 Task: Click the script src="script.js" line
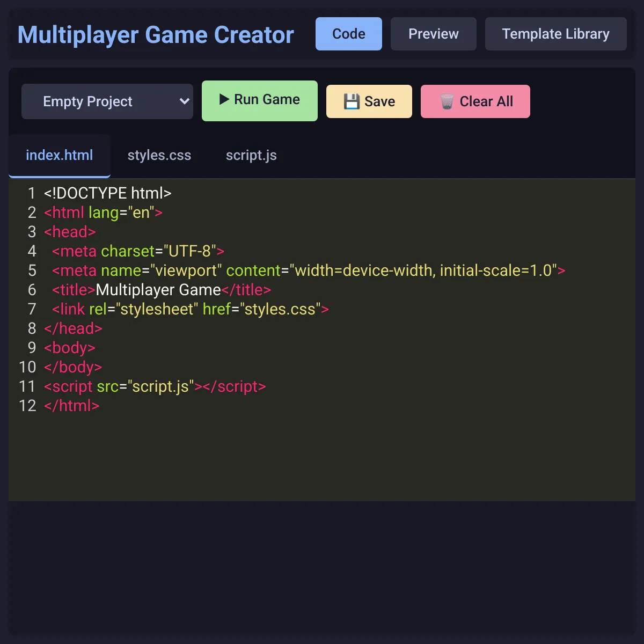coord(155,386)
